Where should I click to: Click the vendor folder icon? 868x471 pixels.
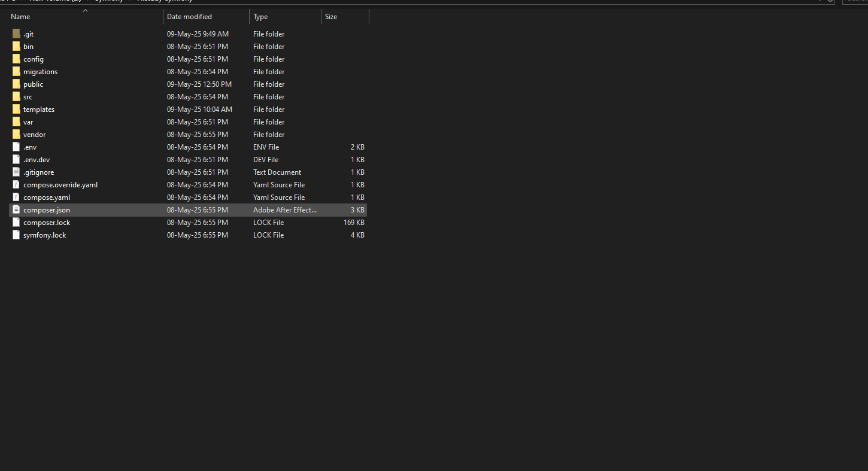16,135
